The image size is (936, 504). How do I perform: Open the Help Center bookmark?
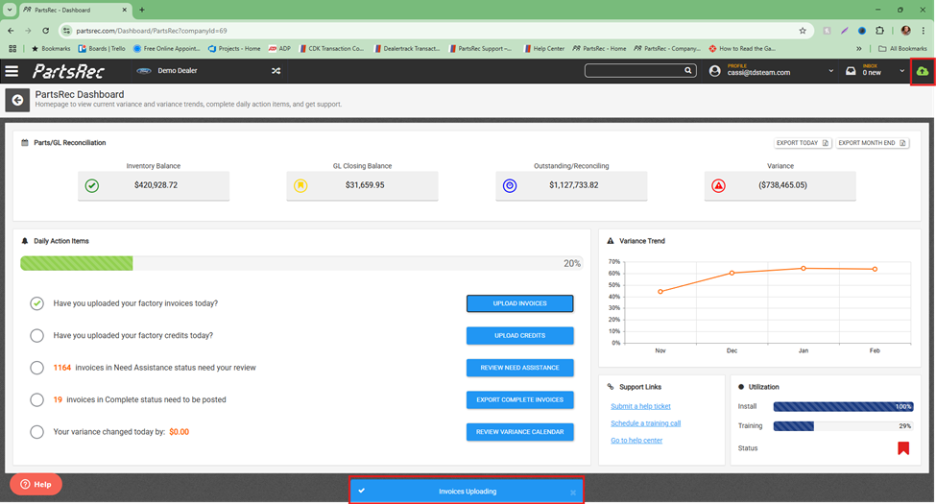544,48
